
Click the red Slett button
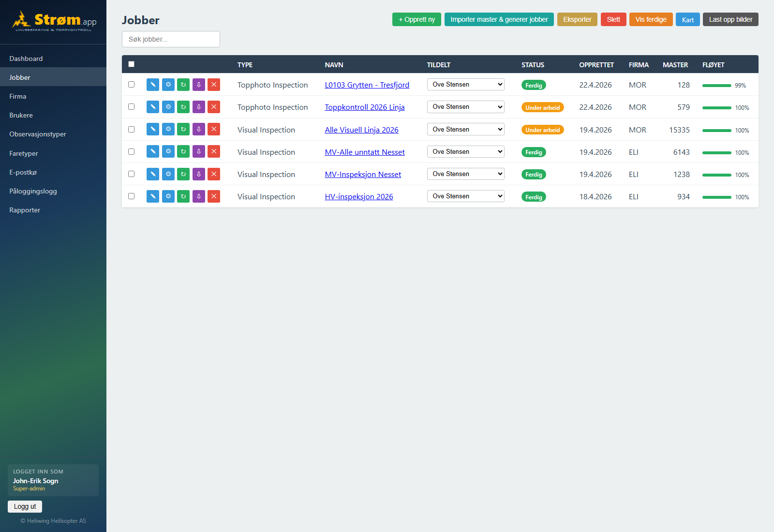(x=613, y=19)
